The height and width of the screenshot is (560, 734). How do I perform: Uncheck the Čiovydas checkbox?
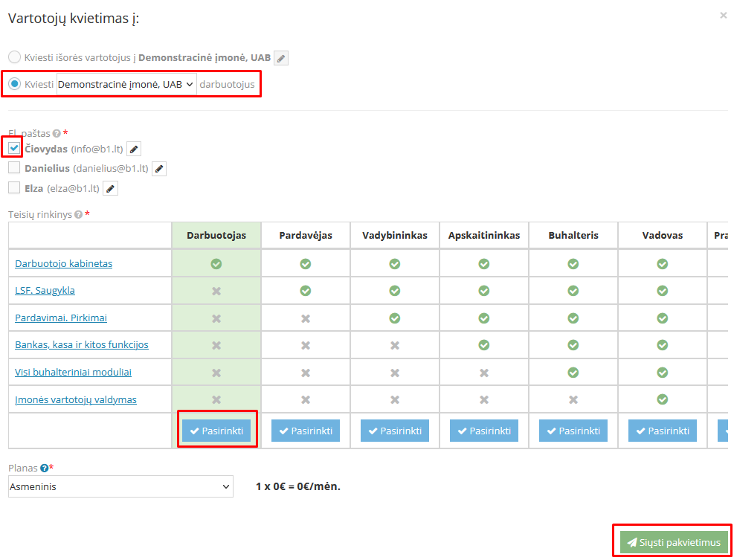tap(14, 148)
